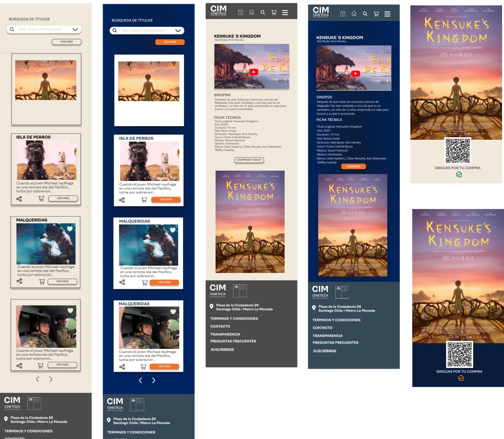Share the soldiers film card on dark blue screen
This screenshot has height=439, width=504.
pos(122,367)
